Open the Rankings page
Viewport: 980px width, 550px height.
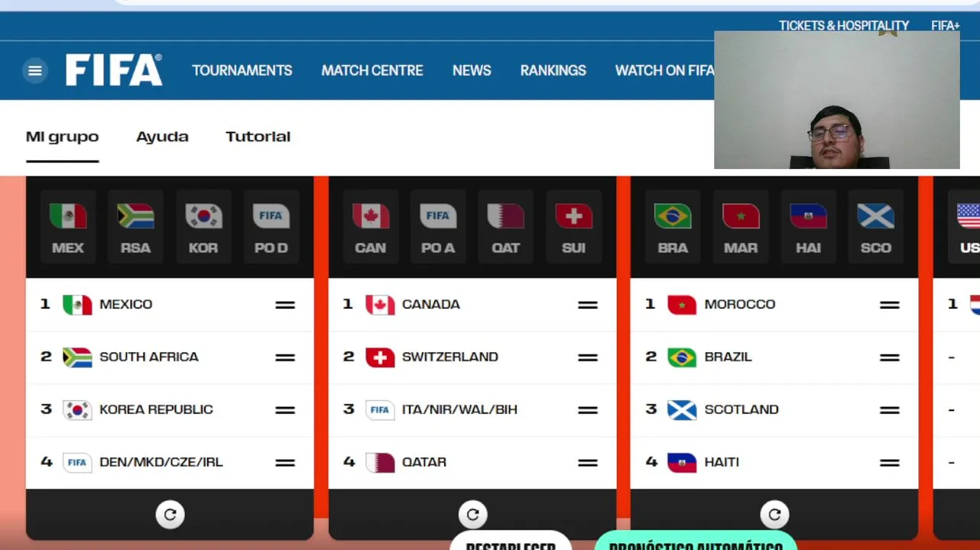pyautogui.click(x=553, y=70)
